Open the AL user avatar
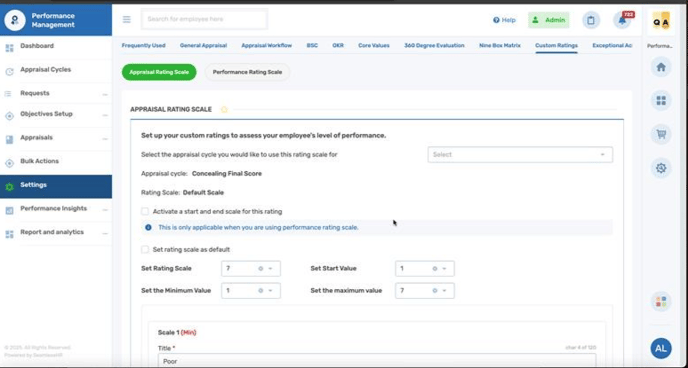The height and width of the screenshot is (368, 688). (661, 349)
